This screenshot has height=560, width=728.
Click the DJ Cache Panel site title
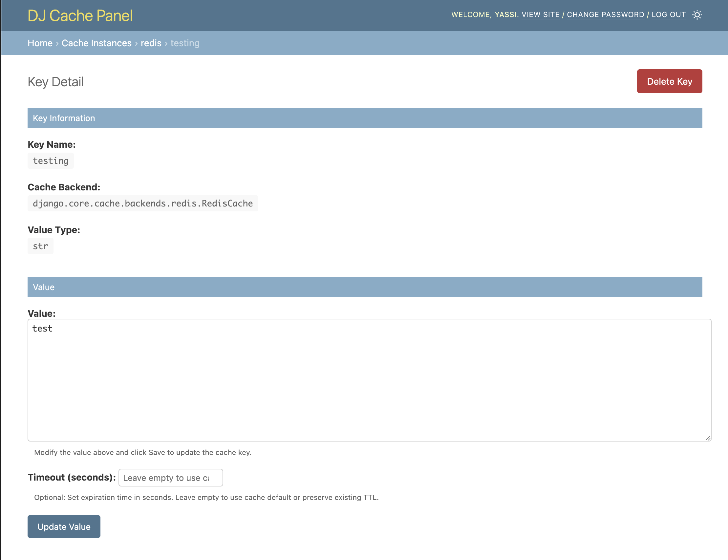pos(80,16)
